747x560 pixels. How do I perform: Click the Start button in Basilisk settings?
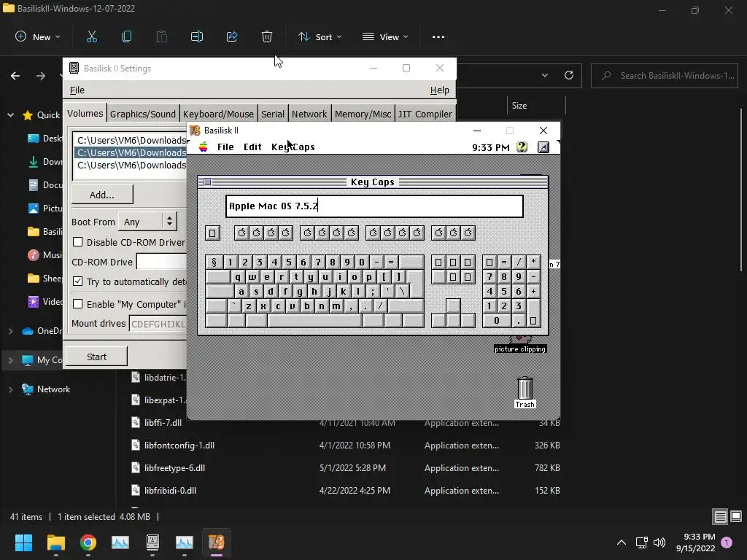pyautogui.click(x=97, y=357)
